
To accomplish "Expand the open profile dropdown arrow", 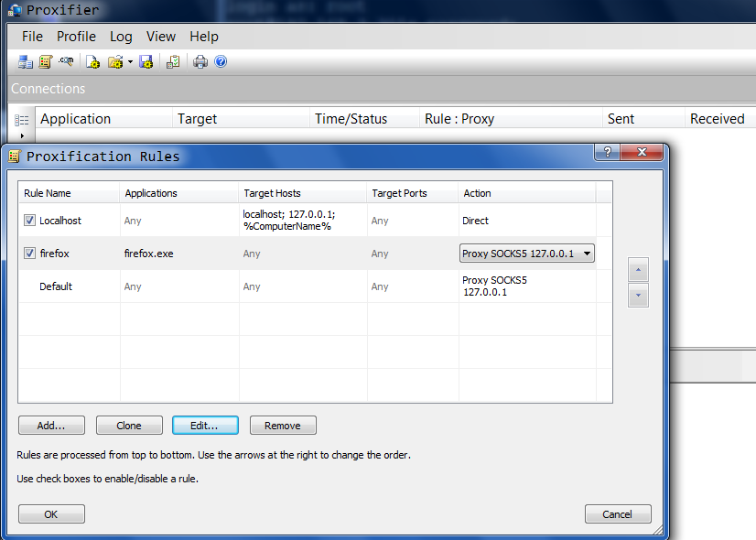I will (130, 61).
